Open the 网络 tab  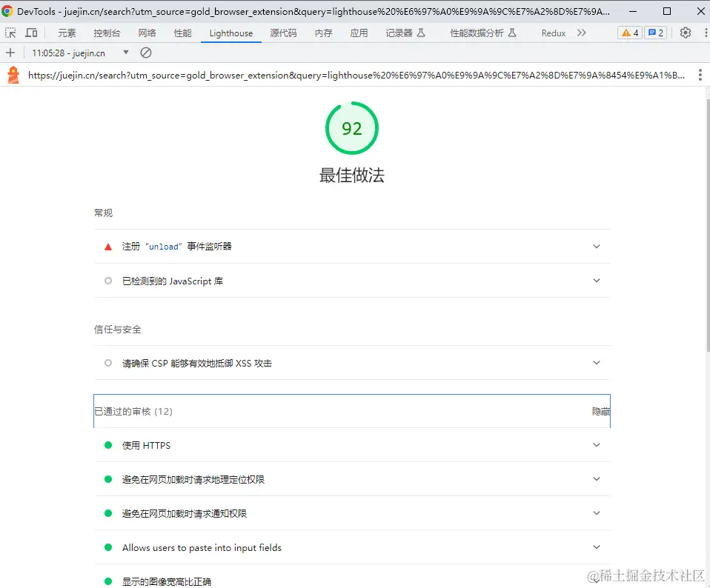[147, 33]
